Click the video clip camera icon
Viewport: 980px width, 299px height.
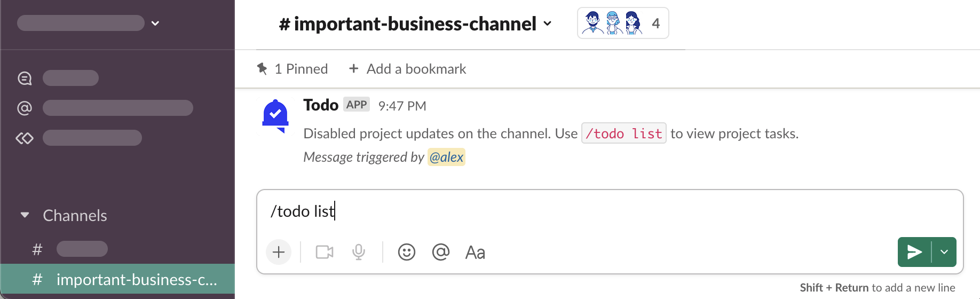pyautogui.click(x=325, y=252)
